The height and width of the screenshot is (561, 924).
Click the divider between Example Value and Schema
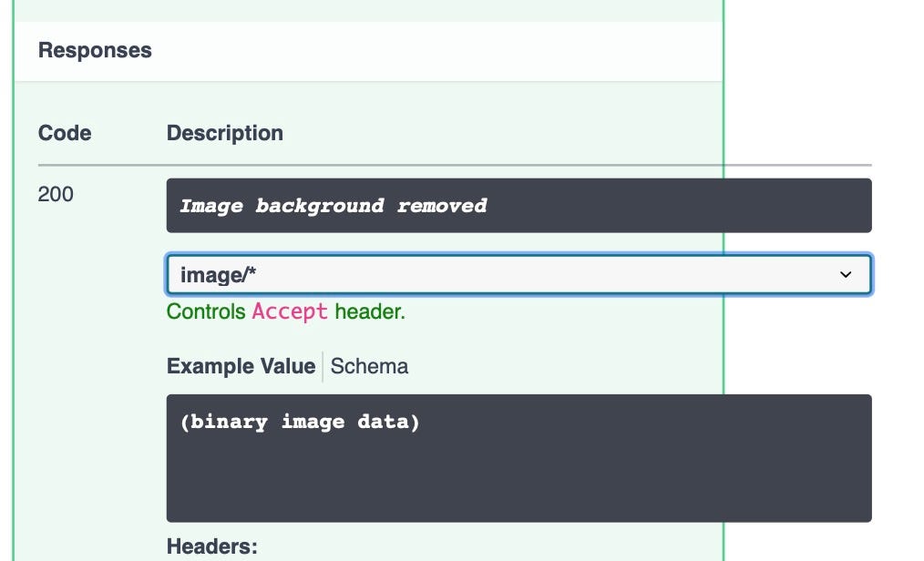pyautogui.click(x=321, y=366)
